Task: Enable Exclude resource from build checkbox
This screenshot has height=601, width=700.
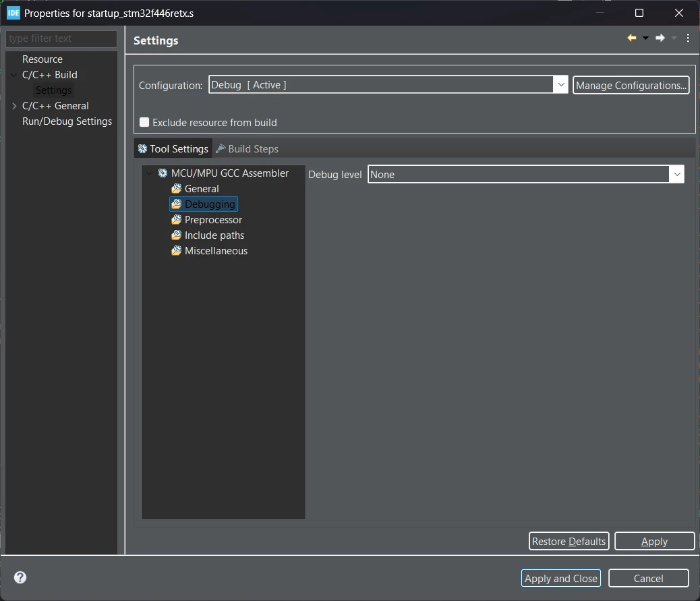Action: pyautogui.click(x=144, y=122)
